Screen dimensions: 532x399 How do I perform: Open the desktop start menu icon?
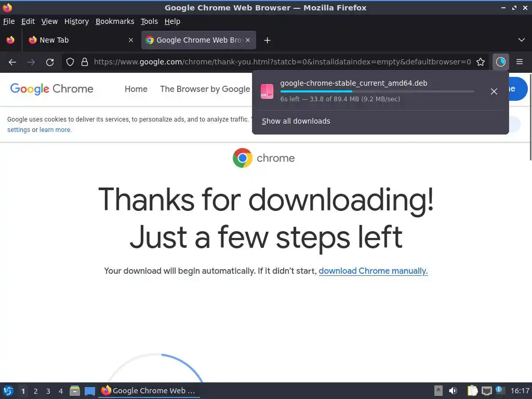pyautogui.click(x=8, y=391)
